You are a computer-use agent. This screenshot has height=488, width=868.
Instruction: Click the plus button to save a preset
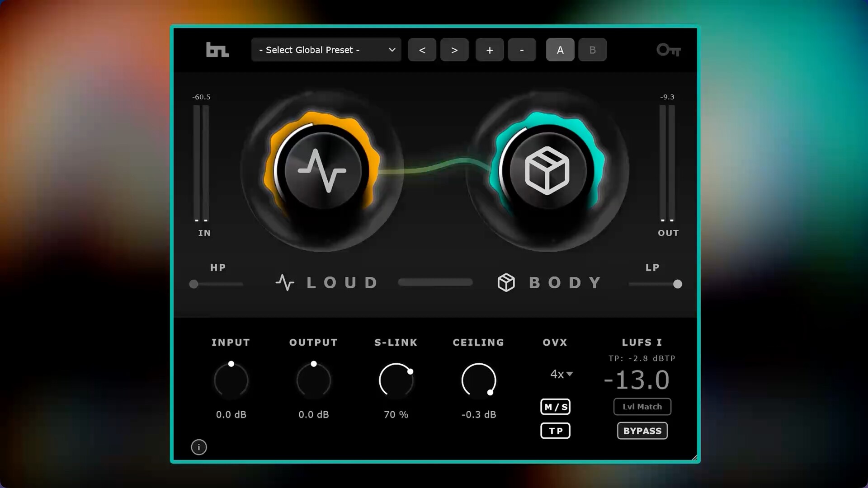(489, 50)
